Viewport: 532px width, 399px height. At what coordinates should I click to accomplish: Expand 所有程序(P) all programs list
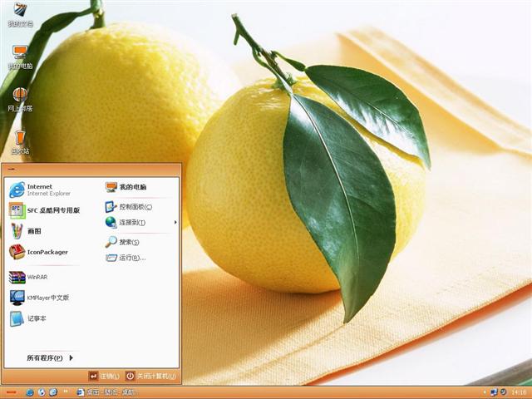tap(50, 358)
